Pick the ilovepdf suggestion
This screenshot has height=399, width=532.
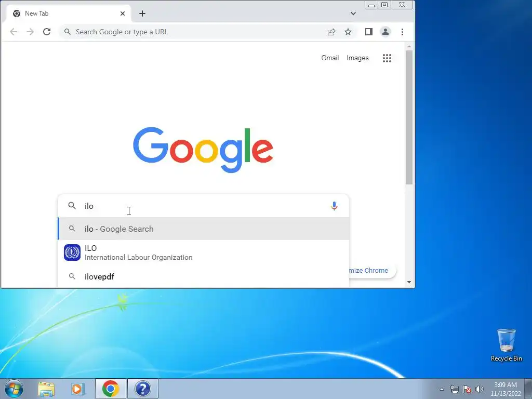coord(204,276)
